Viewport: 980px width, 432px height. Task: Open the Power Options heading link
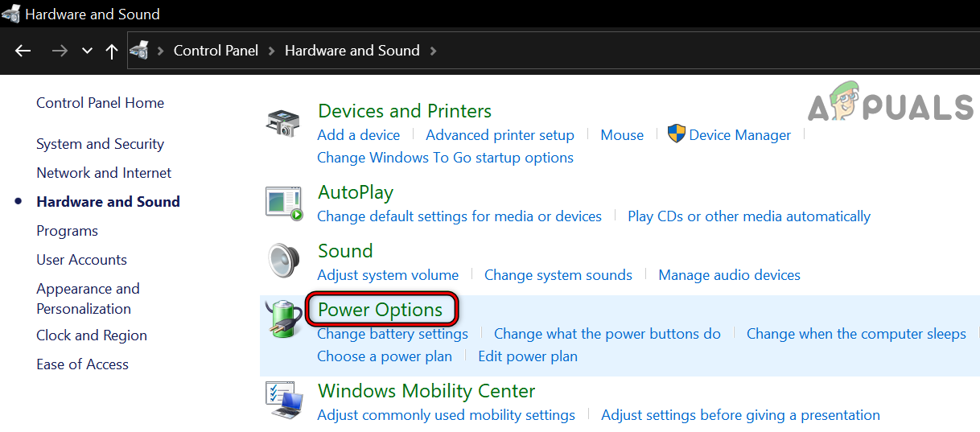click(380, 310)
